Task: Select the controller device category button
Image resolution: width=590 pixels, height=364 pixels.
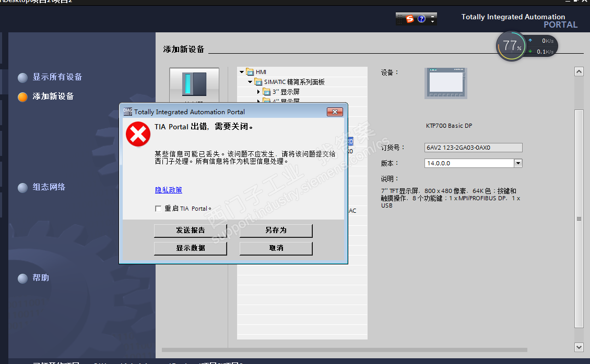Action: click(194, 85)
